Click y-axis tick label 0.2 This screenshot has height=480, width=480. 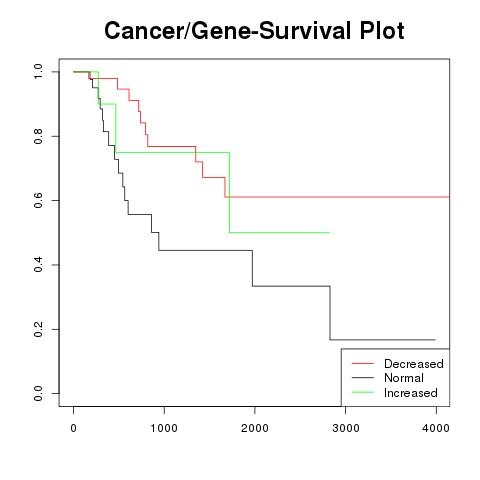coord(38,329)
